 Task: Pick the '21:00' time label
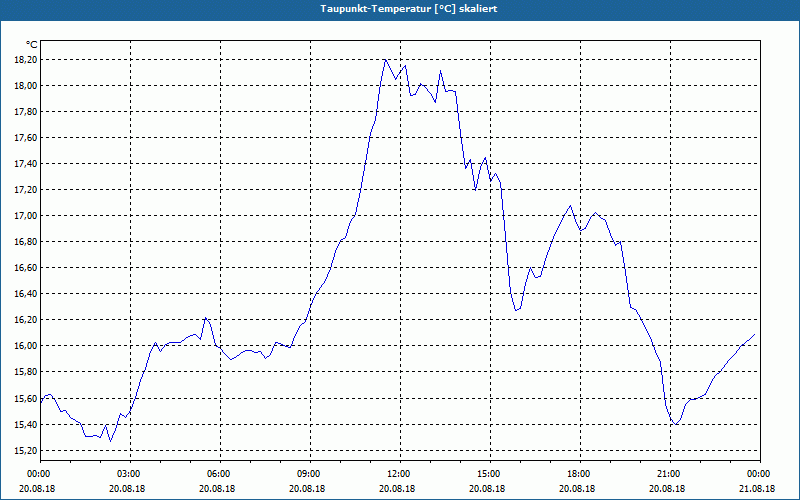click(x=670, y=474)
